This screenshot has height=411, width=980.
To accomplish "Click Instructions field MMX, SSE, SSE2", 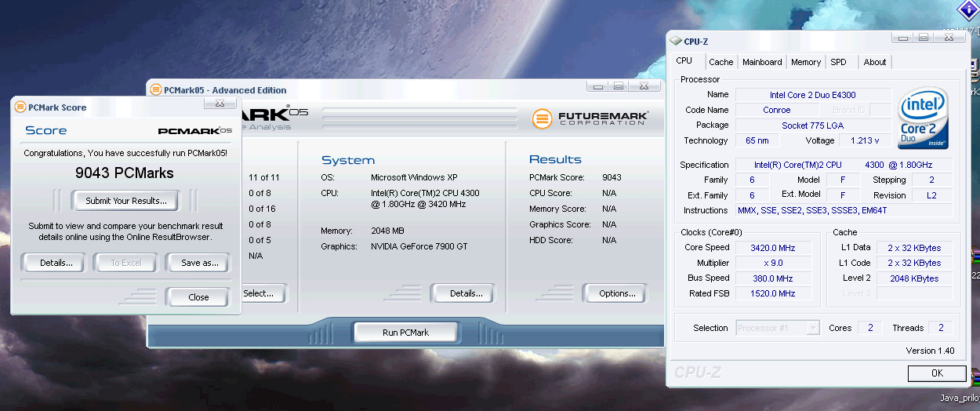I will 844,210.
